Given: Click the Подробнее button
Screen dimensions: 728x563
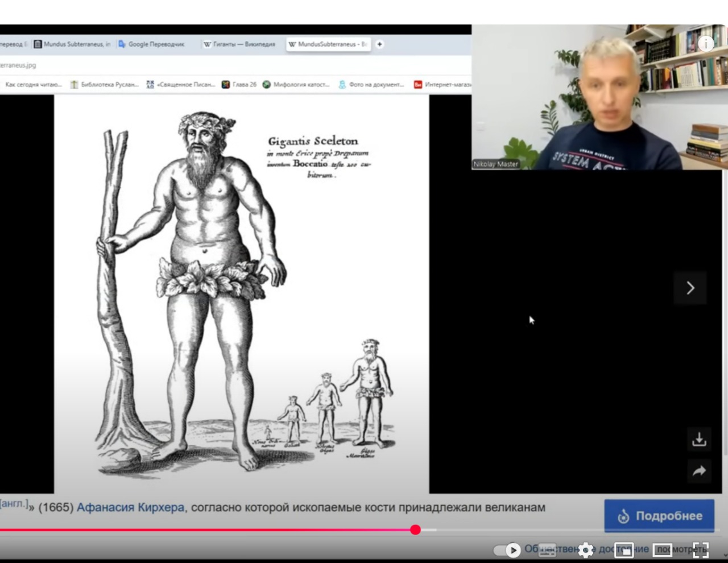Looking at the screenshot, I should click(659, 516).
